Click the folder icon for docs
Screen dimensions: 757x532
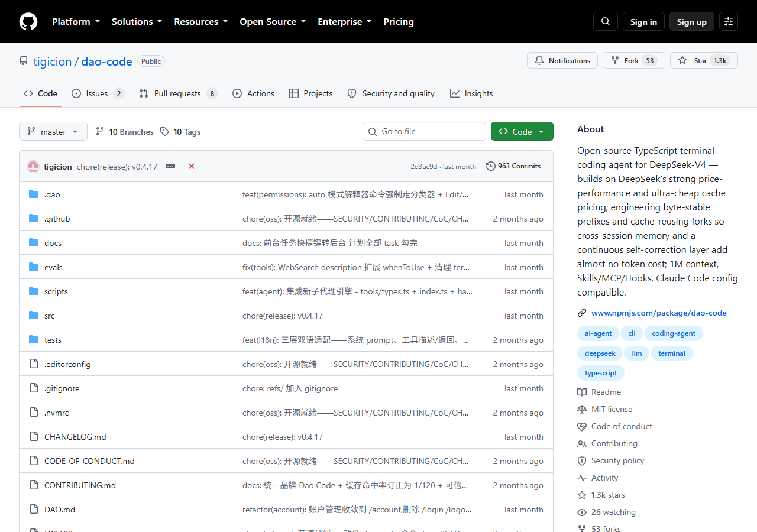click(34, 243)
